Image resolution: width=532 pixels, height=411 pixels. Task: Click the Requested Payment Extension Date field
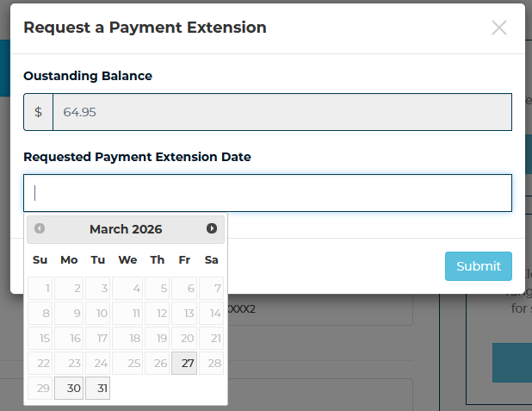click(268, 193)
